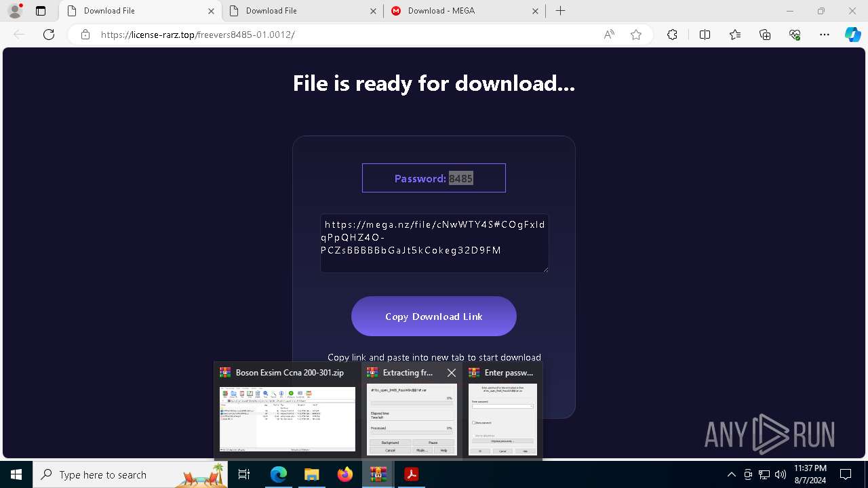Image resolution: width=868 pixels, height=488 pixels.
Task: Open the Edge profile avatar icon
Action: tap(14, 11)
